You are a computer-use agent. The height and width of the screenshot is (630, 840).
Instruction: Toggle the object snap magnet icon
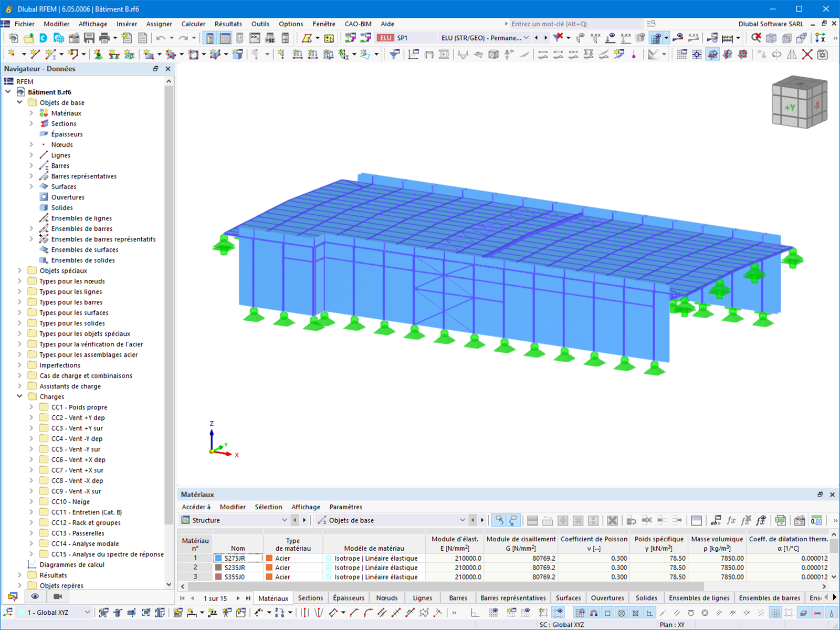coord(593,613)
